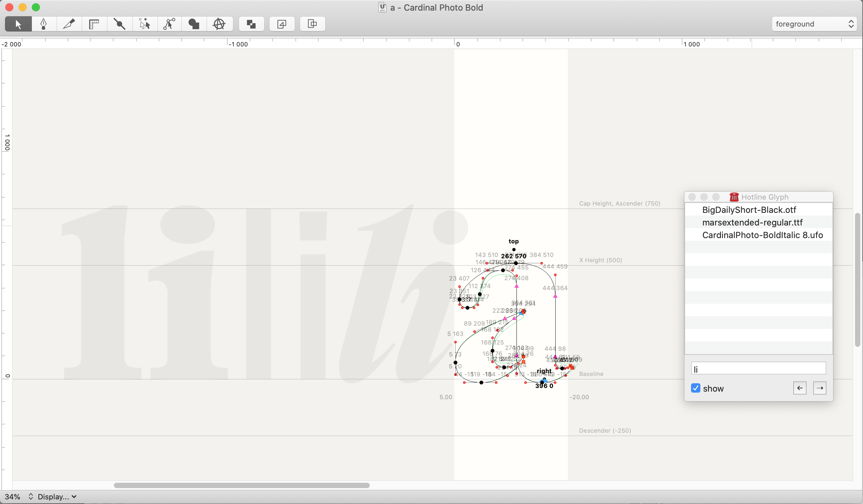This screenshot has height=504, width=863.
Task: Click the search input field in Hotline Glyph
Action: click(758, 368)
